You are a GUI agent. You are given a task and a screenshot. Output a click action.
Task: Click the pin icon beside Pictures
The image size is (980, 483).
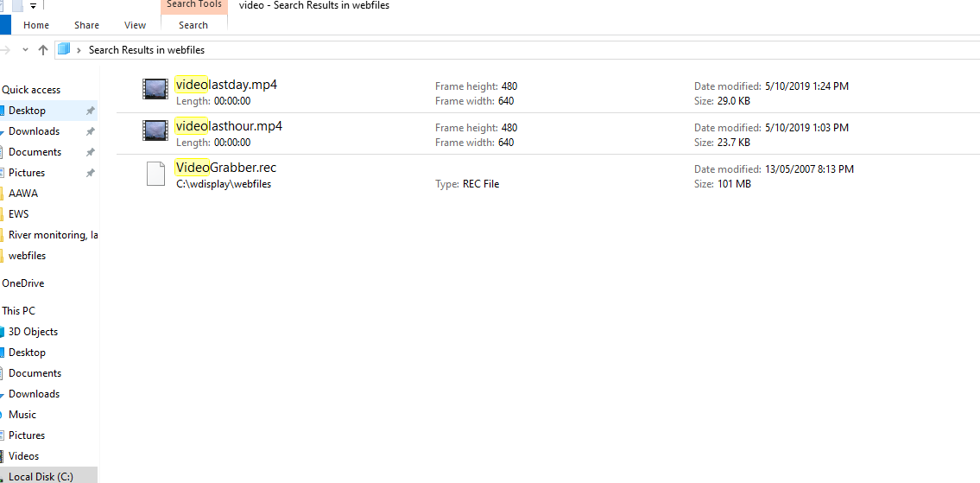(90, 173)
